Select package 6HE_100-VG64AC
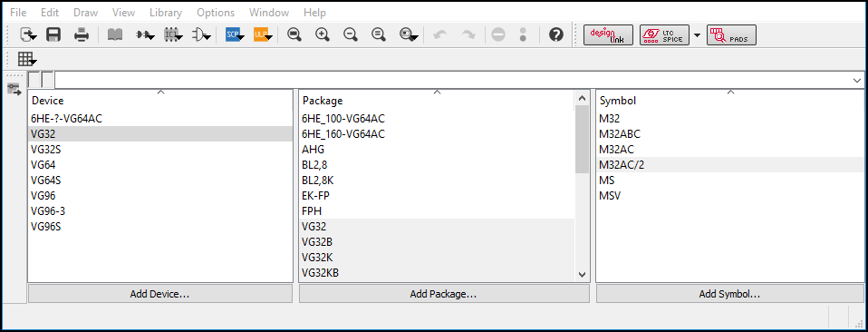Image resolution: width=868 pixels, height=332 pixels. [437, 118]
